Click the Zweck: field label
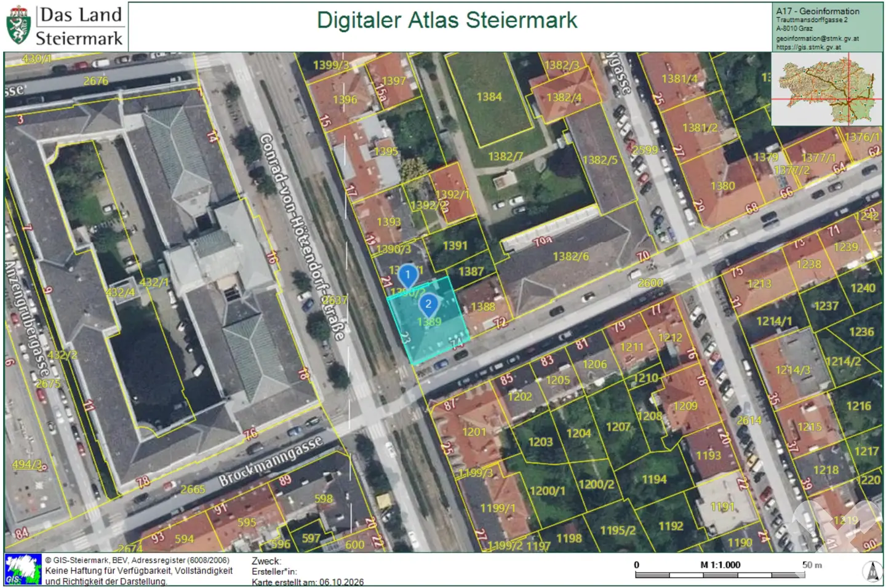Screen dimensions: 886x588 (266, 561)
